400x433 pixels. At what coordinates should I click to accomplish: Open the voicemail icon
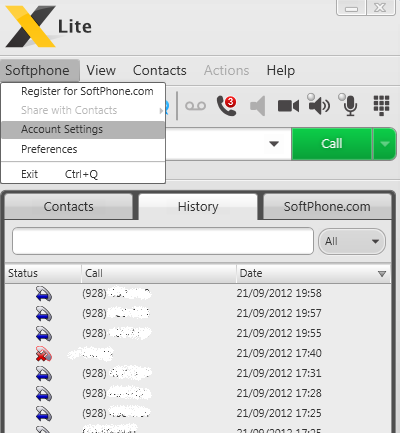[195, 106]
